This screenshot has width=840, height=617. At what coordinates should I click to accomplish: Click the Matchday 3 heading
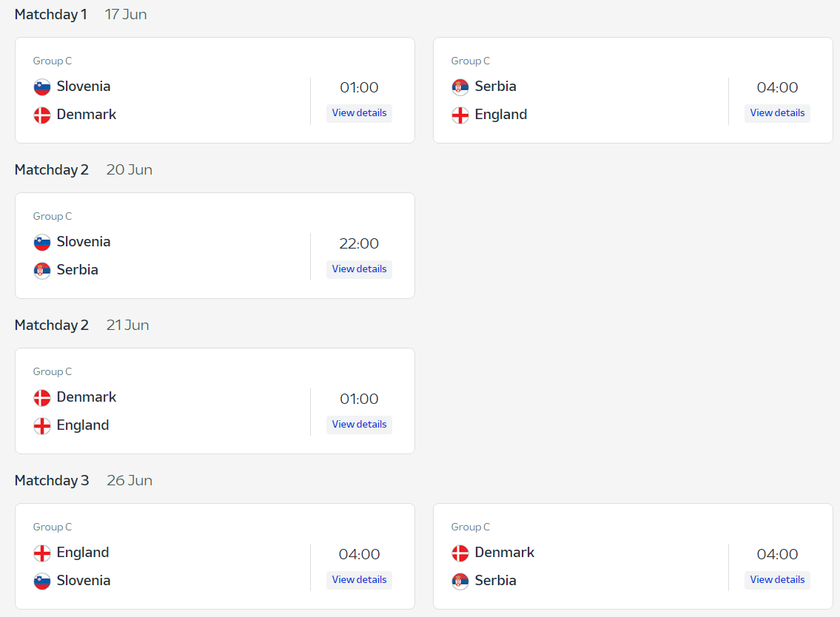click(x=52, y=481)
